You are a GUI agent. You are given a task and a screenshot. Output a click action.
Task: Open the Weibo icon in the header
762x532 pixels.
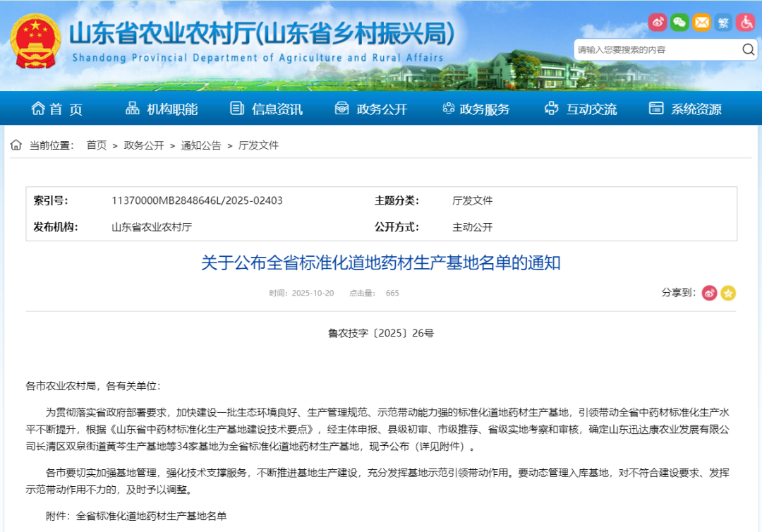coord(658,23)
